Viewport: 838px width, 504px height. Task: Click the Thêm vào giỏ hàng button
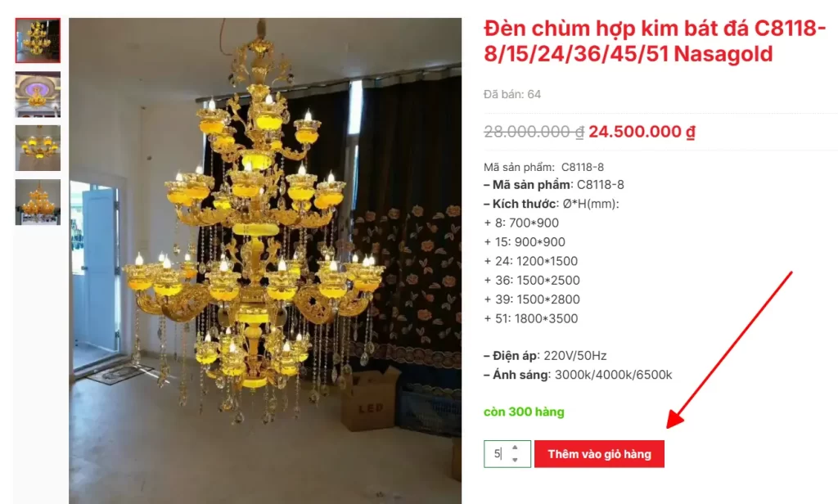coord(599,454)
